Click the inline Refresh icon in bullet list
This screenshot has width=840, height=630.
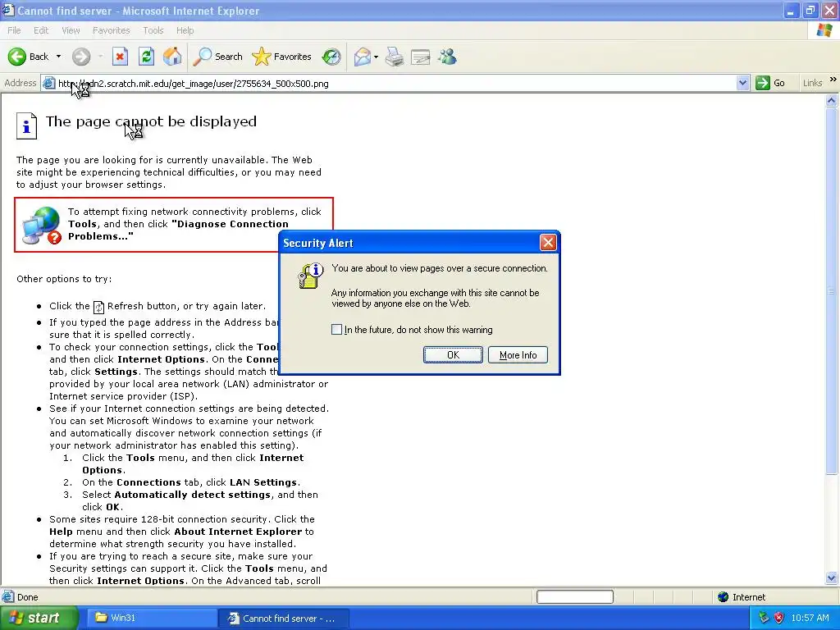tap(98, 307)
